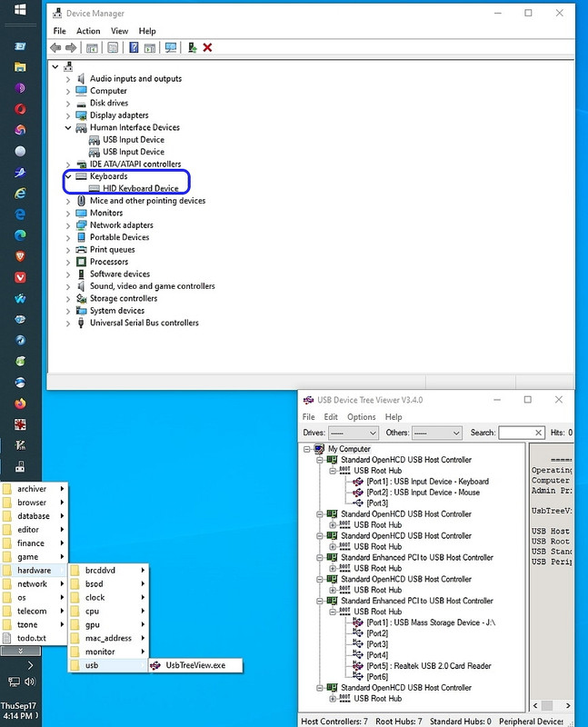
Task: Select the Processors category
Action: [x=109, y=262]
